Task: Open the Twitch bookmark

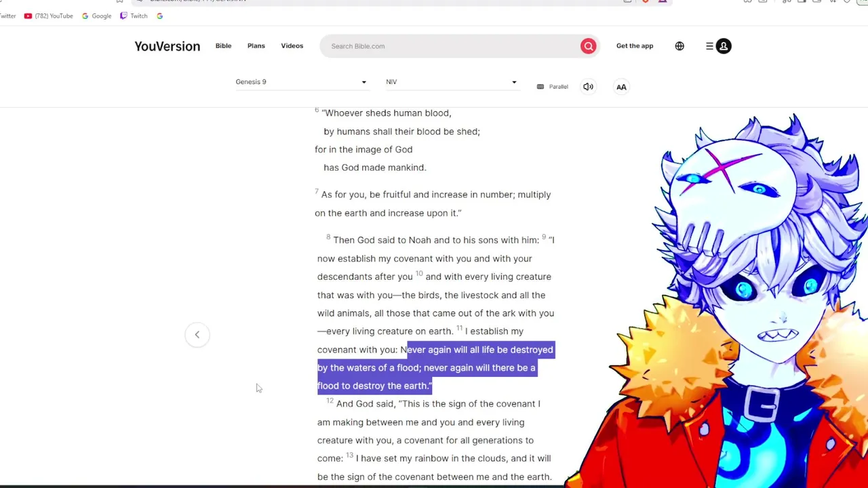Action: 134,16
